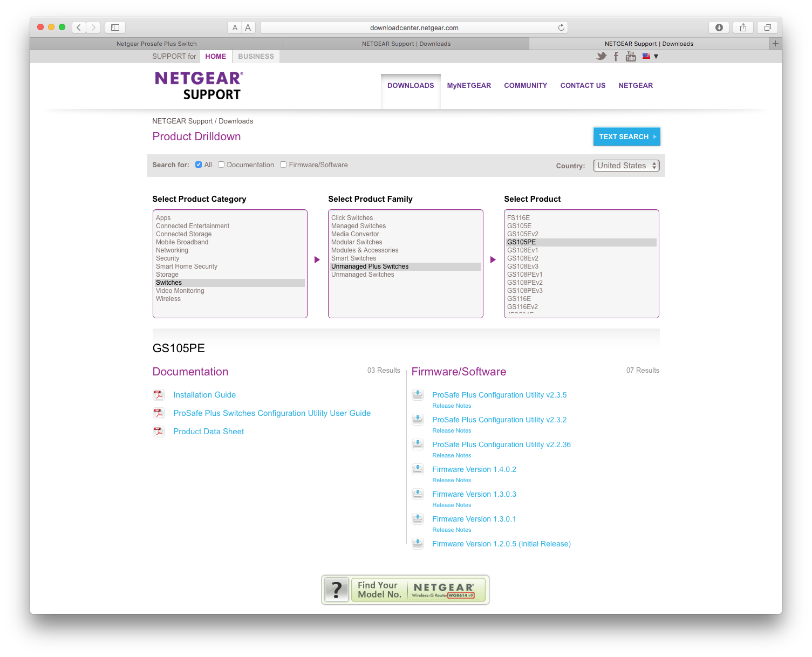Open ProSafe Plus Configuration Utility v2.3.5 link
This screenshot has width=812, height=657.
[x=499, y=395]
